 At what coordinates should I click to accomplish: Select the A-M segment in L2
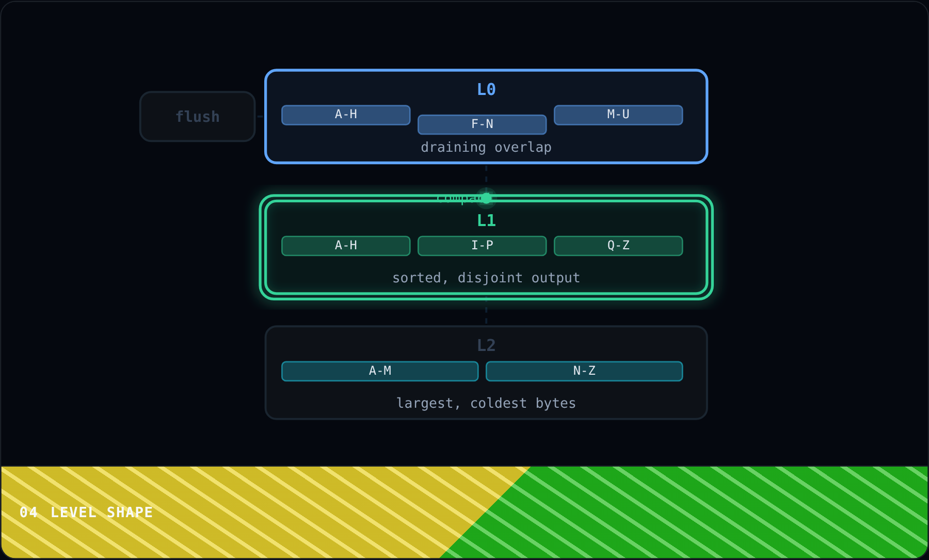[380, 371]
